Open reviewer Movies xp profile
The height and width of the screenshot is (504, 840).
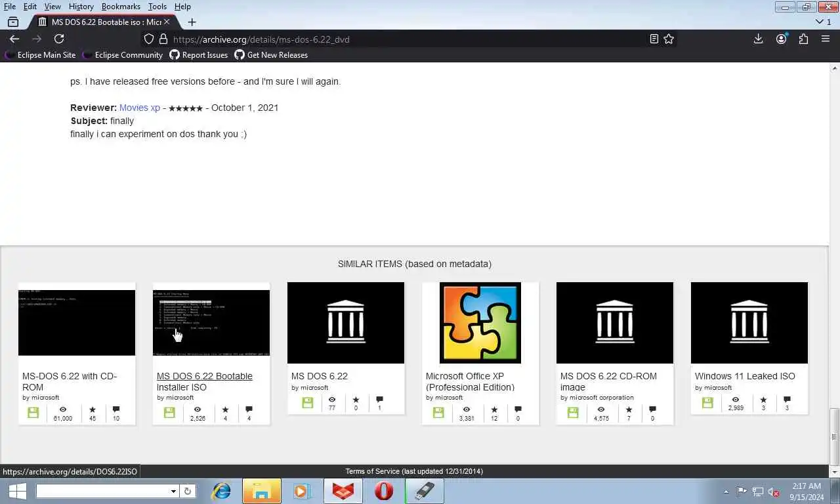click(139, 108)
